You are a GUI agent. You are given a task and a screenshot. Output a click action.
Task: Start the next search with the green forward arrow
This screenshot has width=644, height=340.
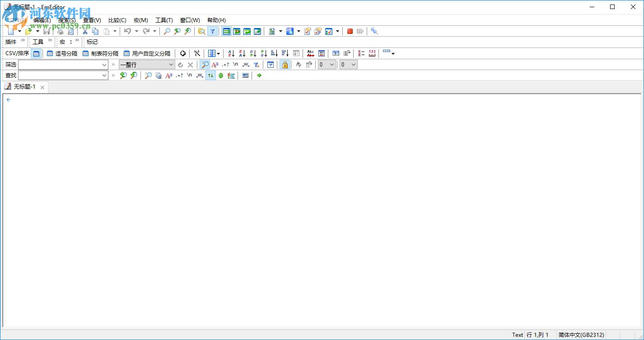coord(259,76)
